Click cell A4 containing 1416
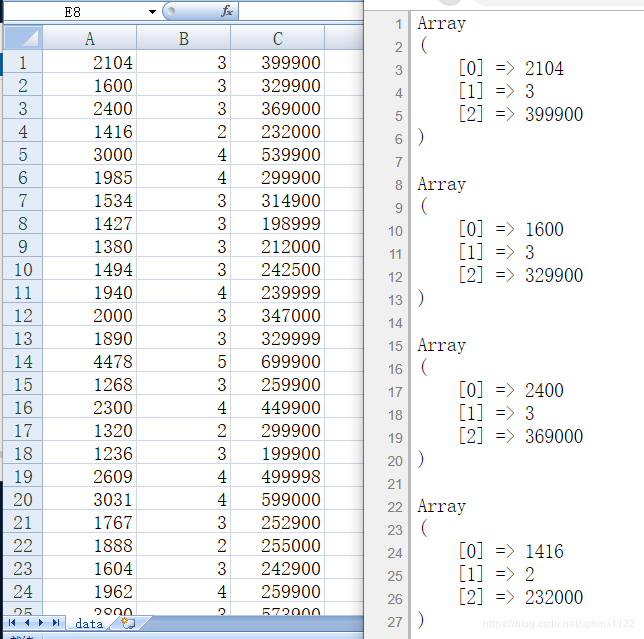The image size is (644, 639). pos(90,131)
